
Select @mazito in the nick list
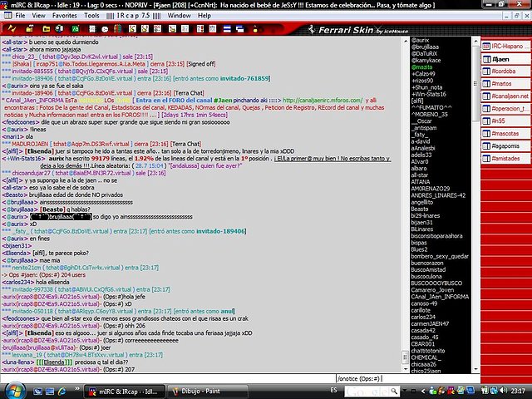[x=421, y=67]
